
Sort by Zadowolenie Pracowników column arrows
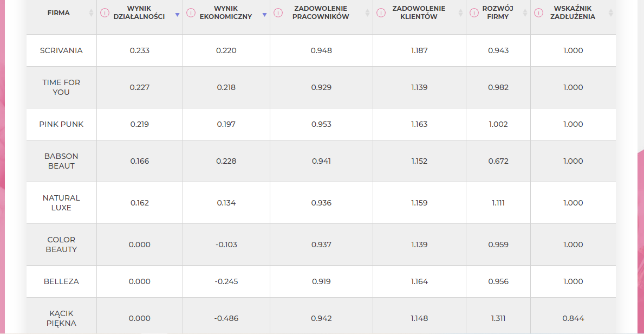pyautogui.click(x=368, y=13)
